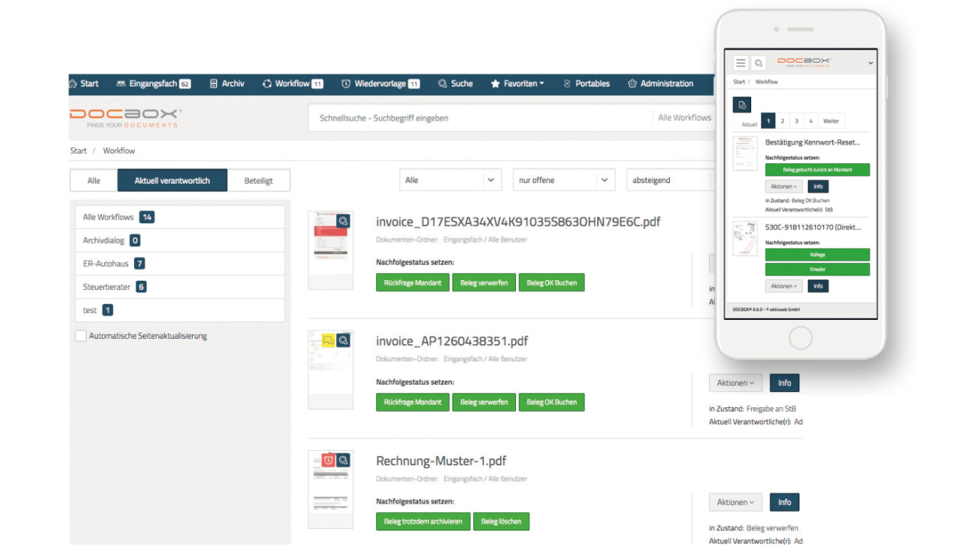Open Wiedervorlage in the top navigation
Image resolution: width=980 pixels, height=551 pixels.
[x=381, y=83]
